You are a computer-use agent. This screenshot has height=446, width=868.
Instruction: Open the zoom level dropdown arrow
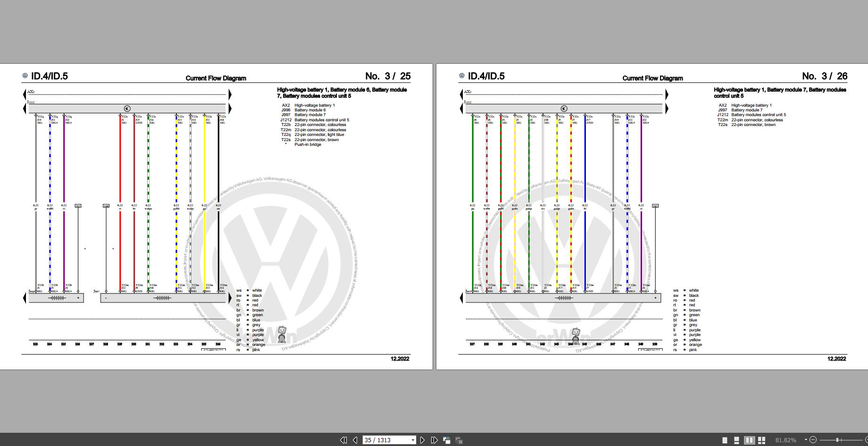point(806,440)
